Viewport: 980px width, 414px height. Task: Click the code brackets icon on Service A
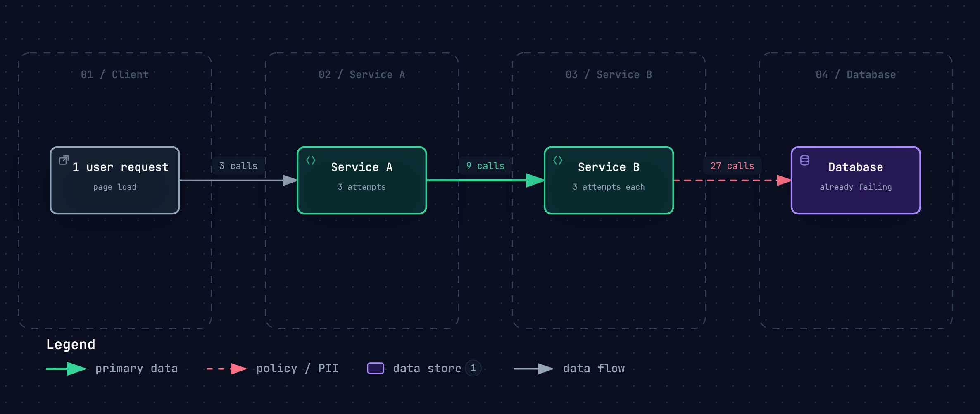point(311,160)
